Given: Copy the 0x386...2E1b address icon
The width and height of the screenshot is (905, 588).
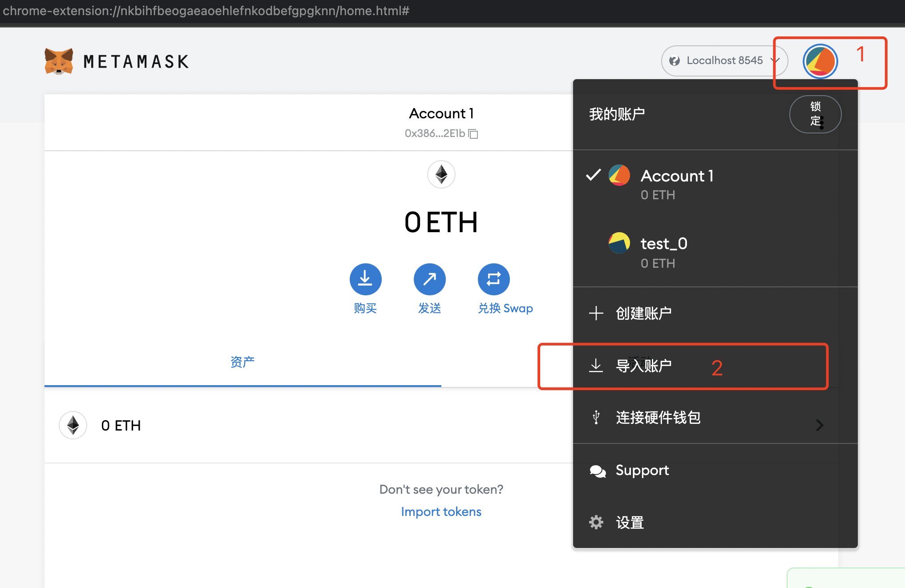Looking at the screenshot, I should 473,133.
